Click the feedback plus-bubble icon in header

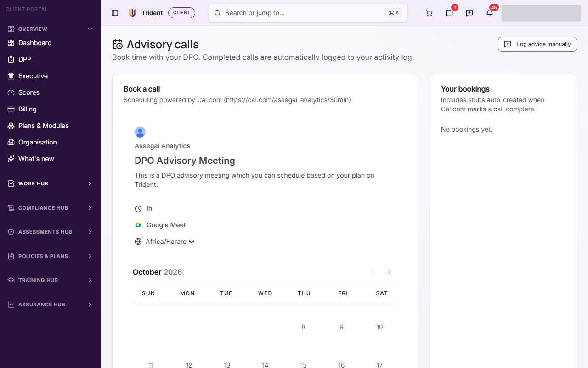(x=469, y=13)
